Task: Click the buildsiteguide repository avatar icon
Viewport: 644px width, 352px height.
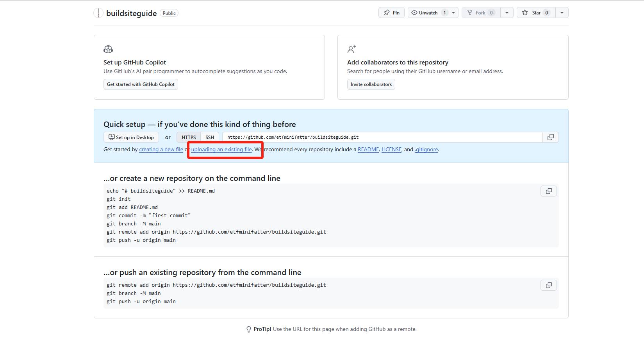Action: [x=98, y=13]
